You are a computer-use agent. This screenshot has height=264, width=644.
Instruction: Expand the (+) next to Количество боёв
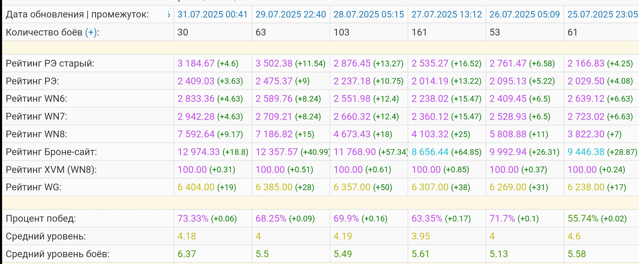(91, 32)
